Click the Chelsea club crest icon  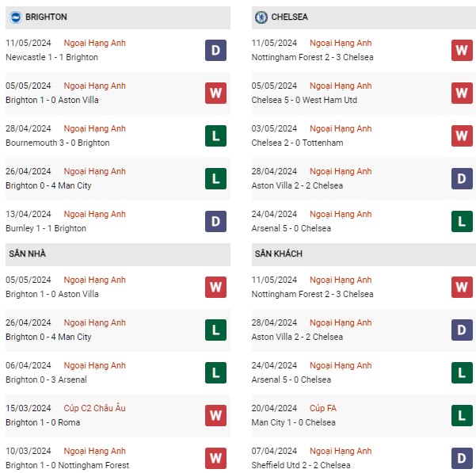(261, 17)
